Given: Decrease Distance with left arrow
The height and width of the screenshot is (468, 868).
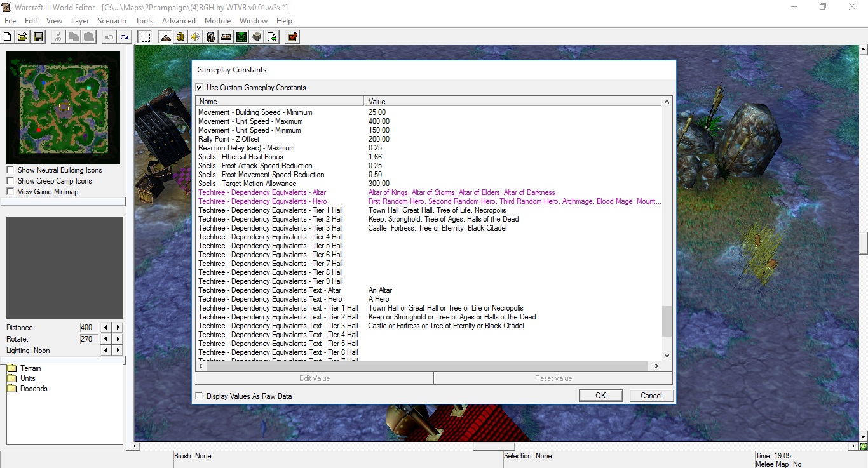Looking at the screenshot, I should click(x=106, y=328).
